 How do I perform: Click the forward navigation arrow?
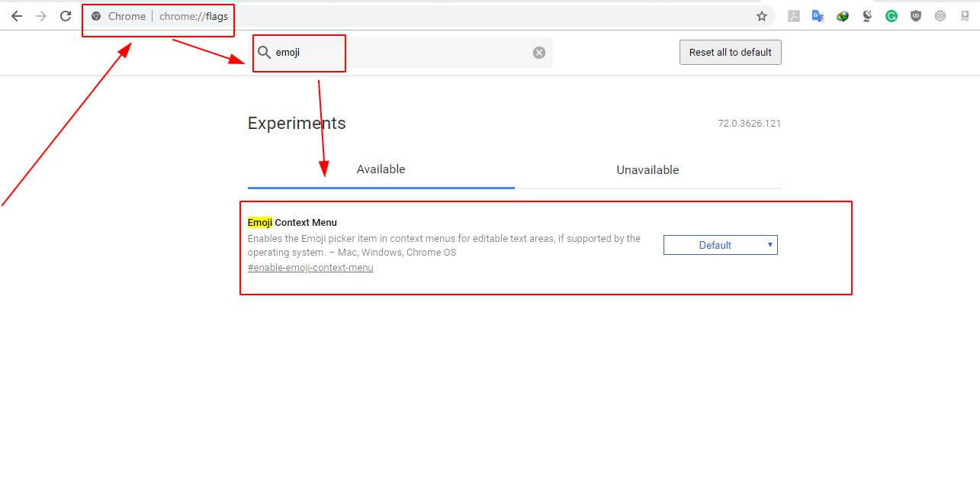41,16
